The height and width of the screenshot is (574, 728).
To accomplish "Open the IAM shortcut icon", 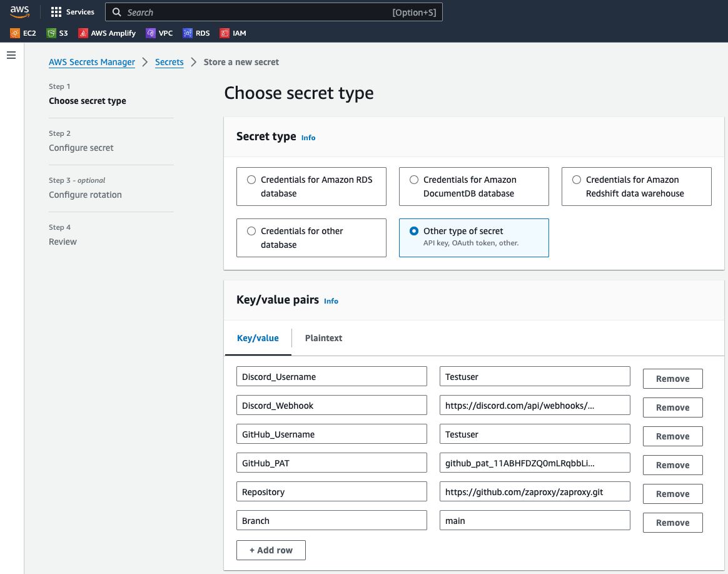I will [225, 33].
